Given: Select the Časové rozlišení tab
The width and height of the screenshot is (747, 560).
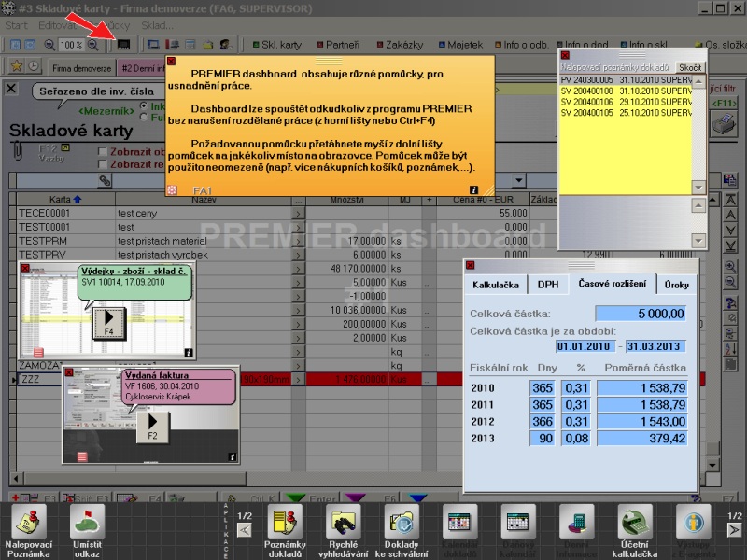Looking at the screenshot, I should point(613,284).
